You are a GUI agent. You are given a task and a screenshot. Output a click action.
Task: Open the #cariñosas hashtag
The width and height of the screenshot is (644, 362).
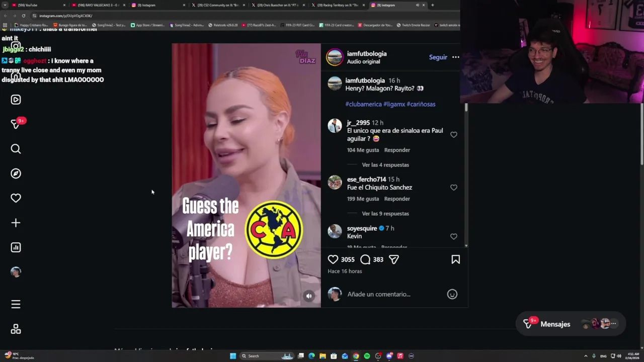tap(421, 104)
